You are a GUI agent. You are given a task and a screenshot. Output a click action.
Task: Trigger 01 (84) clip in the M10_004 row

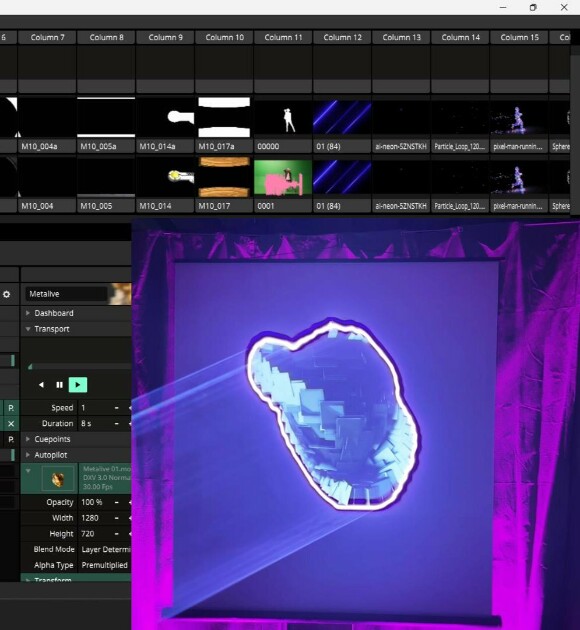pyautogui.click(x=342, y=177)
